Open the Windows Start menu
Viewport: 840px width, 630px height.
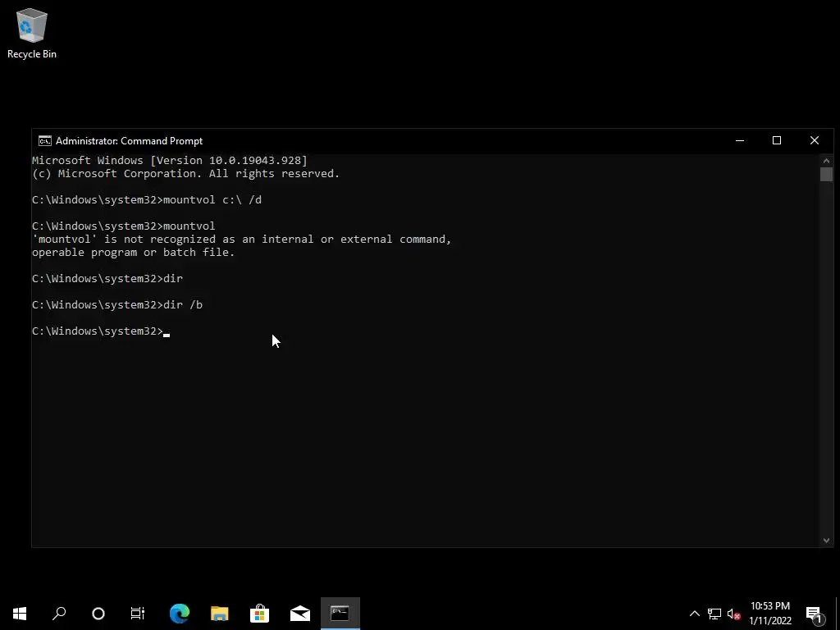(20, 614)
